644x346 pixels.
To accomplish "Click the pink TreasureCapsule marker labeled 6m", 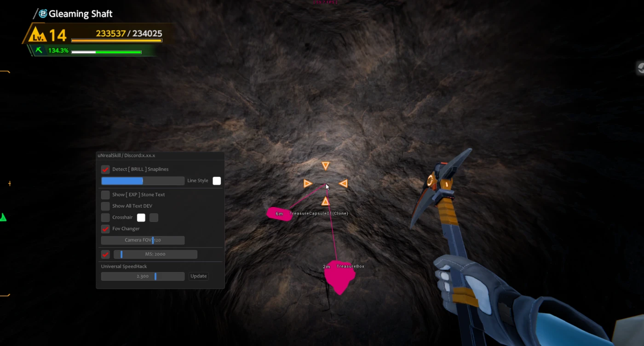I will pyautogui.click(x=279, y=214).
